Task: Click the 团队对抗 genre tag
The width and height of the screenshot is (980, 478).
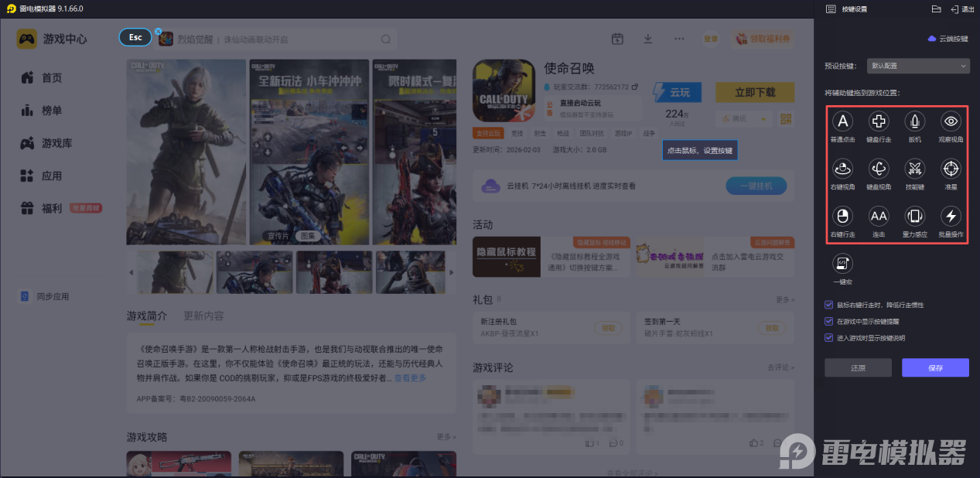Action: [591, 133]
